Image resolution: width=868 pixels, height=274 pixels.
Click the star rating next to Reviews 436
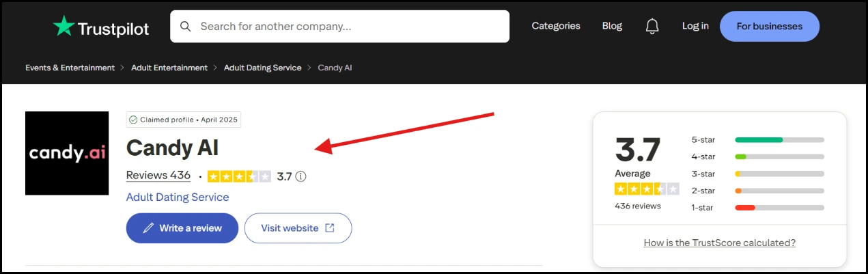(239, 176)
